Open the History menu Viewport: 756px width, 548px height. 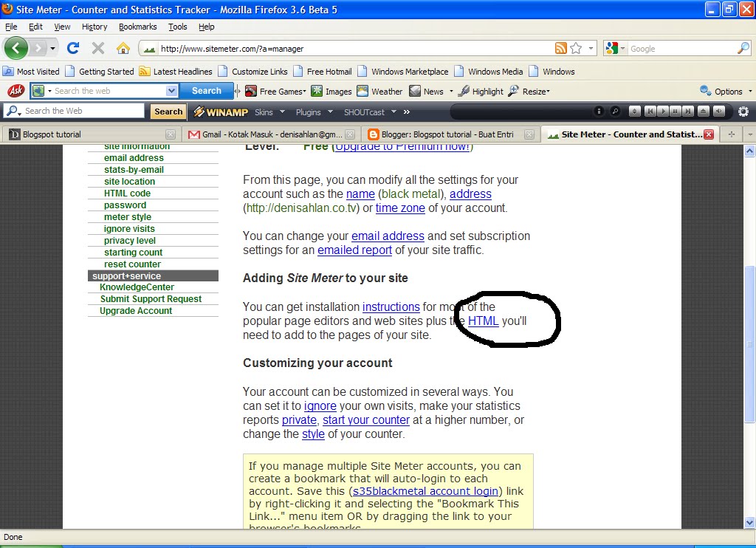click(x=94, y=27)
